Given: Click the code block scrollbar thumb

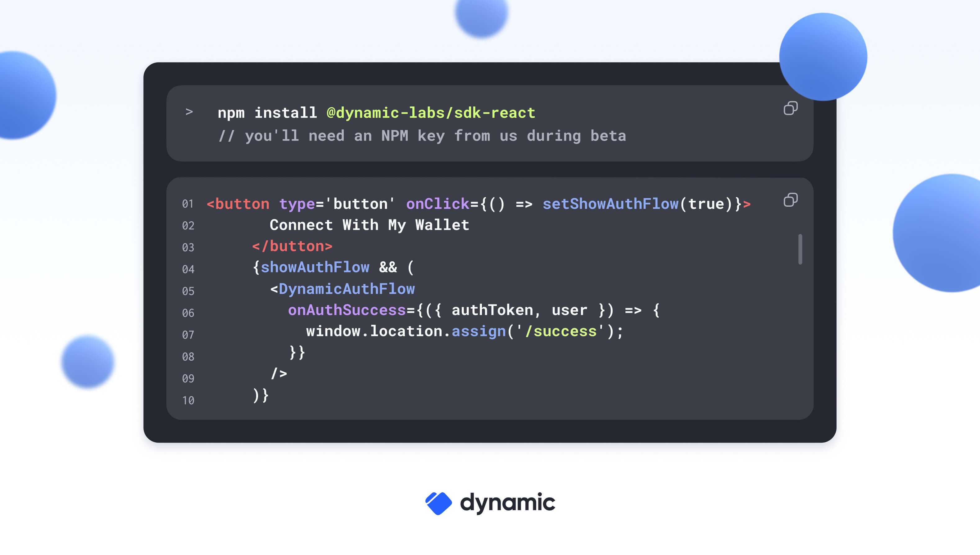Looking at the screenshot, I should pyautogui.click(x=800, y=249).
